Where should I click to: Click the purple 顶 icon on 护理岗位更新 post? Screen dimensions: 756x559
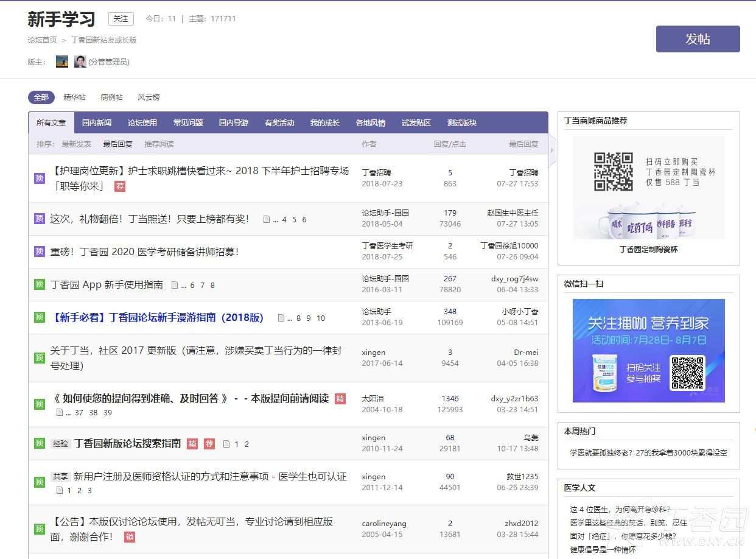pyautogui.click(x=40, y=178)
